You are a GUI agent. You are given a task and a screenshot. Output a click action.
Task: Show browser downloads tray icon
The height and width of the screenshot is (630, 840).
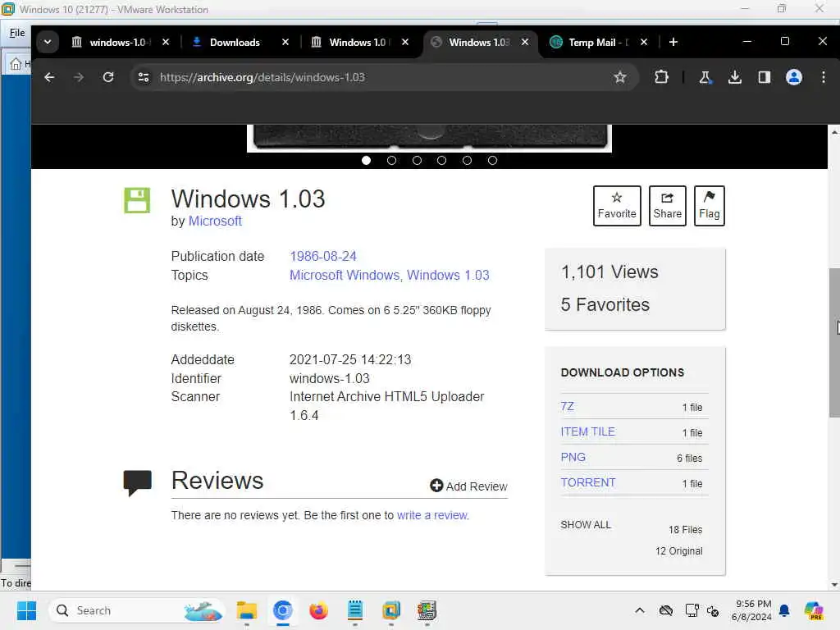click(x=735, y=78)
